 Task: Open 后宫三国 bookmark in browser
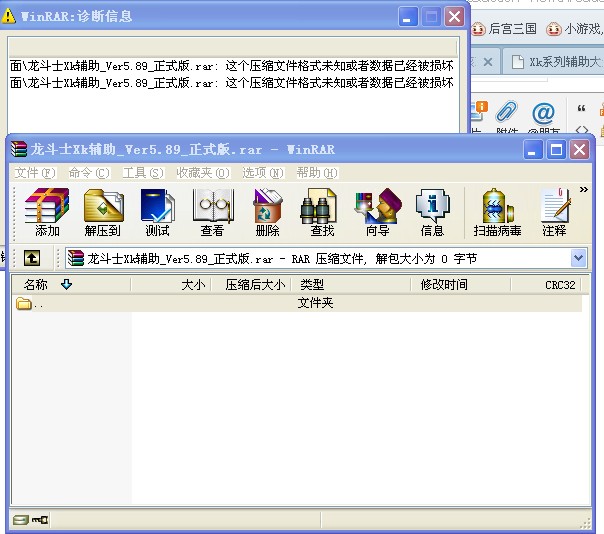pyautogui.click(x=504, y=29)
